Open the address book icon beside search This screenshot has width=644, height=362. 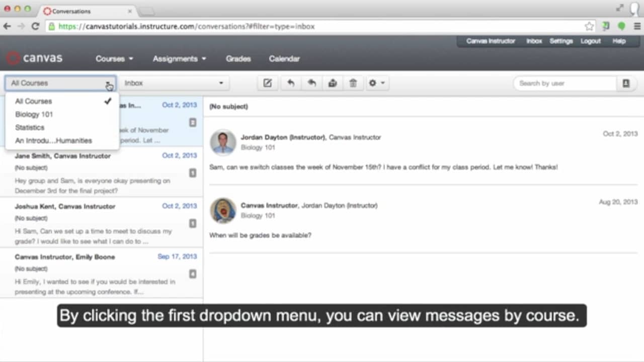626,83
